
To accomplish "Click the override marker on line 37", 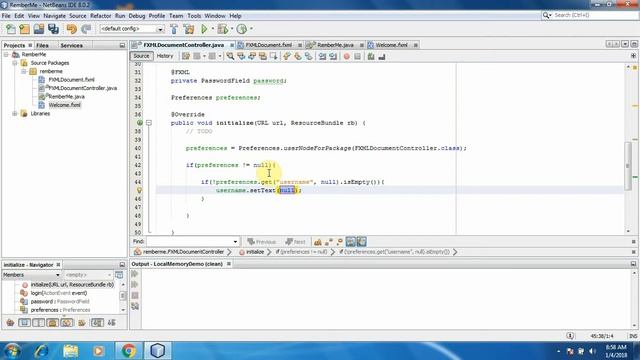I will [x=140, y=123].
